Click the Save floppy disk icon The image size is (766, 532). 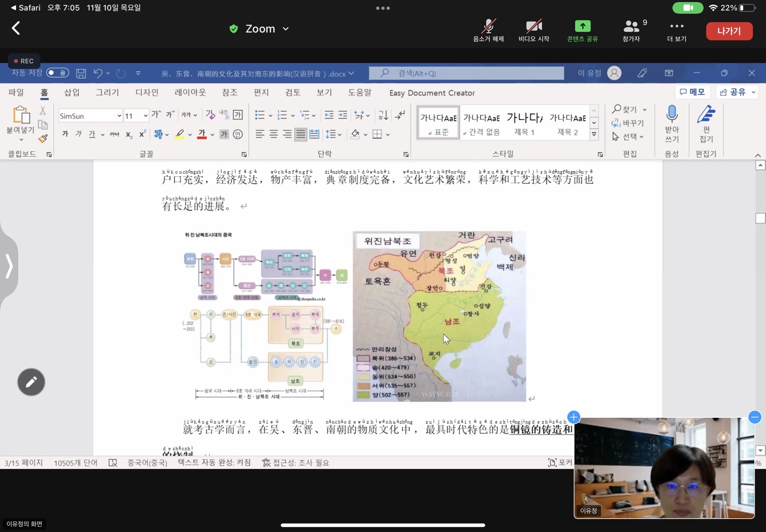click(81, 73)
